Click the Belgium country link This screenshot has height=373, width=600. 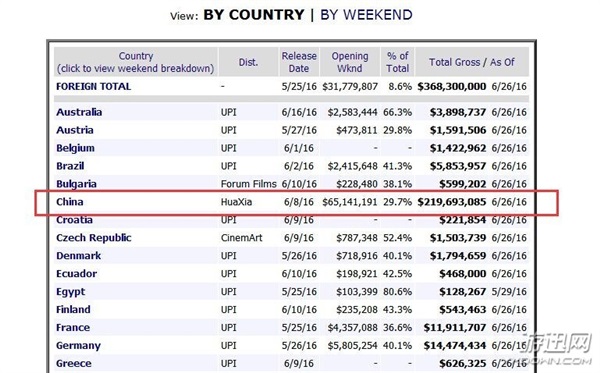tap(75, 148)
